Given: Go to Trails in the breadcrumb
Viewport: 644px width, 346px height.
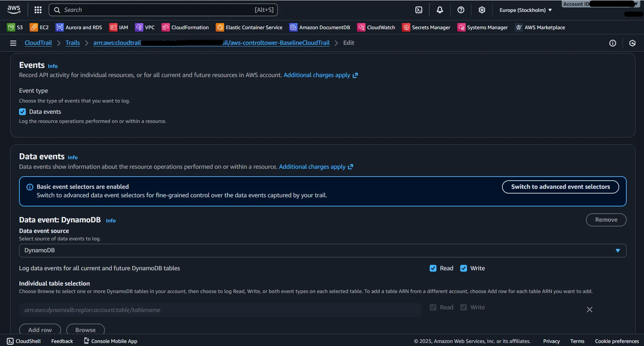Looking at the screenshot, I should click(72, 43).
